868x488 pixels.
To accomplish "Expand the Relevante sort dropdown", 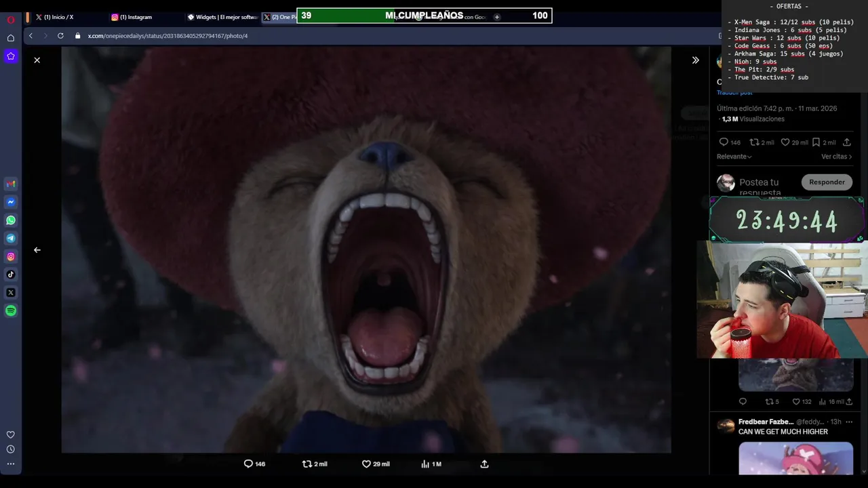I will pos(734,157).
